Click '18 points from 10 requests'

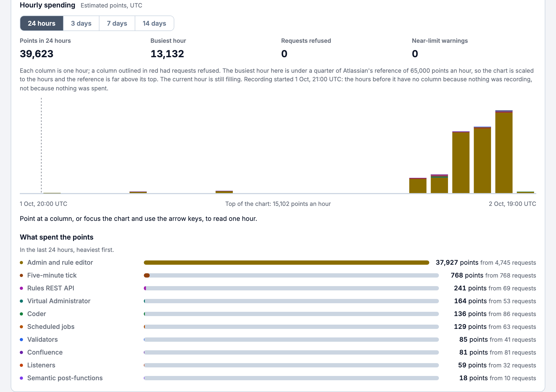498,378
